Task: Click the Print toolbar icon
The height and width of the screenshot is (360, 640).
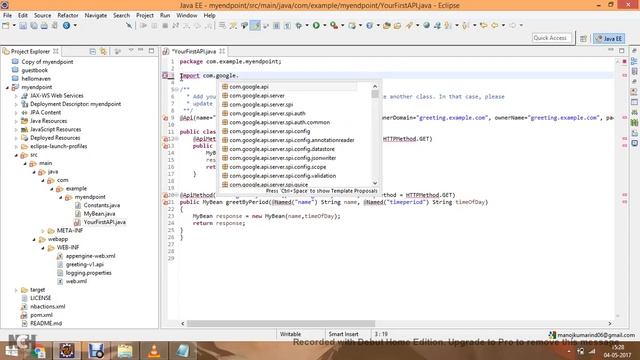Action: click(x=44, y=25)
